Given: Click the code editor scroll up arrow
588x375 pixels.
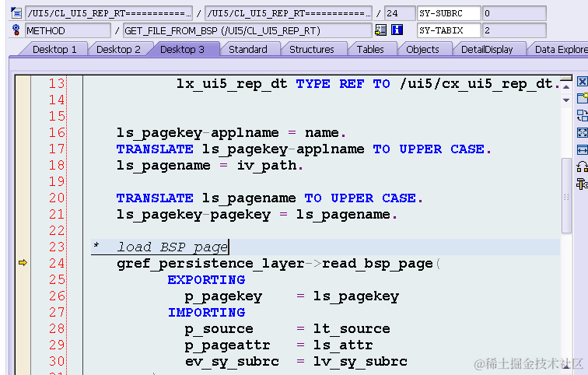Looking at the screenshot, I should pos(566,87).
